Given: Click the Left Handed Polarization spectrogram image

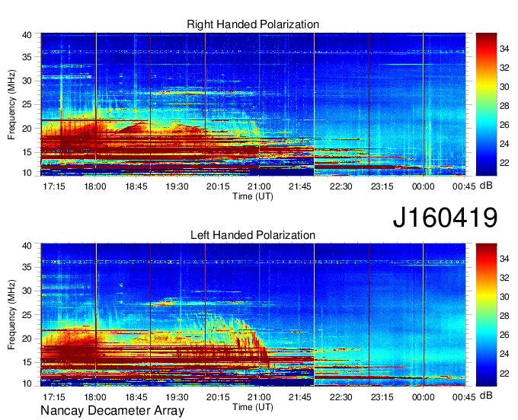Looking at the screenshot, I should click(253, 315).
